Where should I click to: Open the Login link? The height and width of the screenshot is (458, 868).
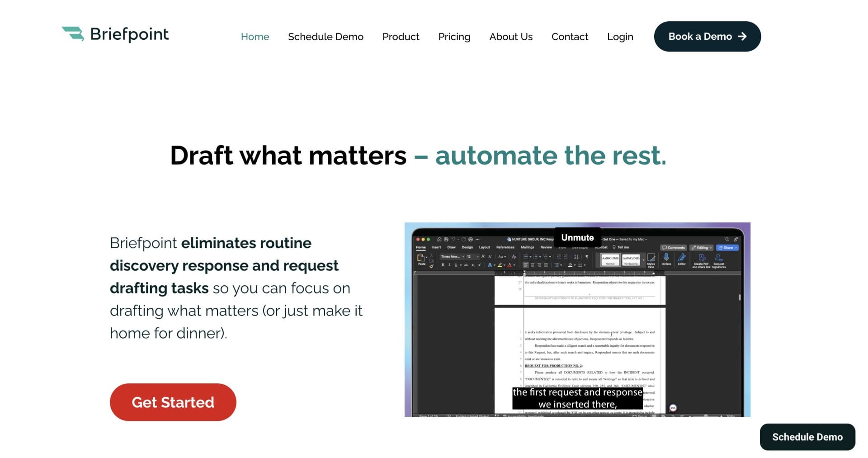click(620, 37)
